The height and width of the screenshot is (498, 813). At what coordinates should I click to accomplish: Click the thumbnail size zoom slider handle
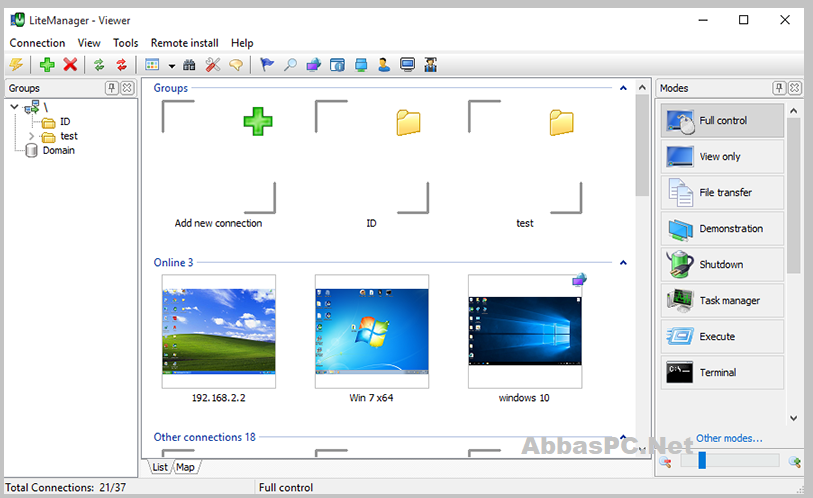(702, 460)
